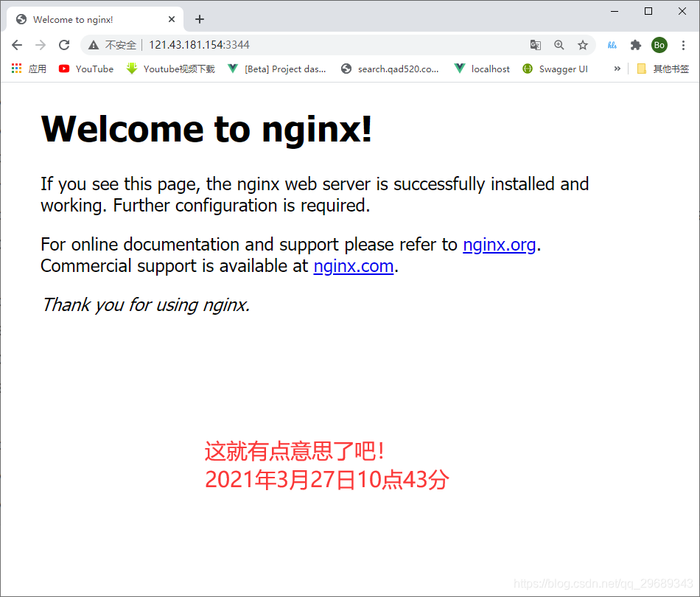Click the address bar URL 121.43.181.154:3344
The width and height of the screenshot is (700, 597).
click(x=199, y=45)
